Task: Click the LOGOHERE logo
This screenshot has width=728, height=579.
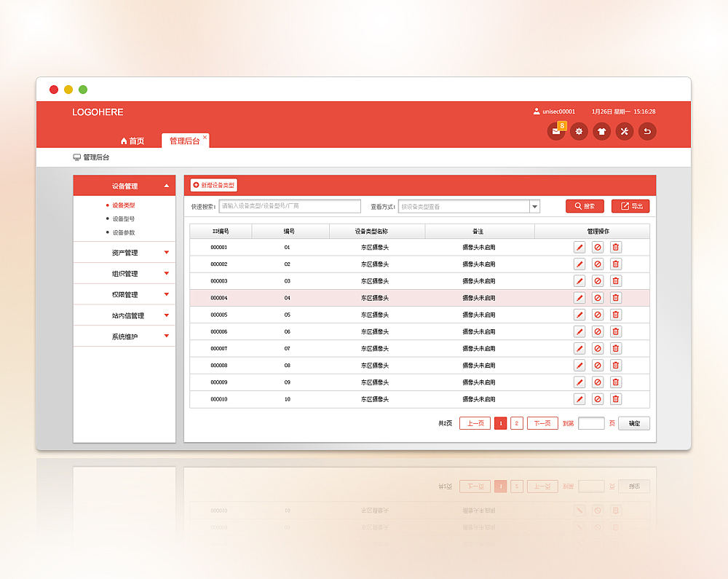Action: click(98, 112)
